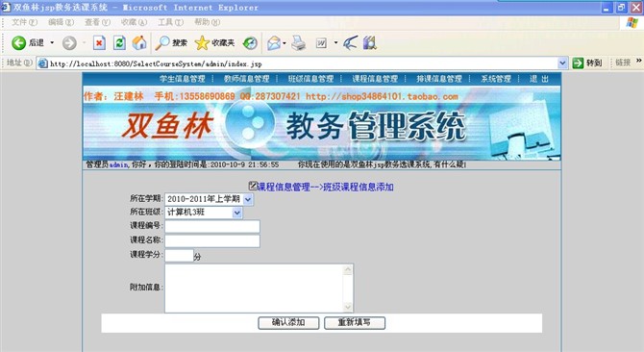Click the 课程名称 input field

(212, 241)
